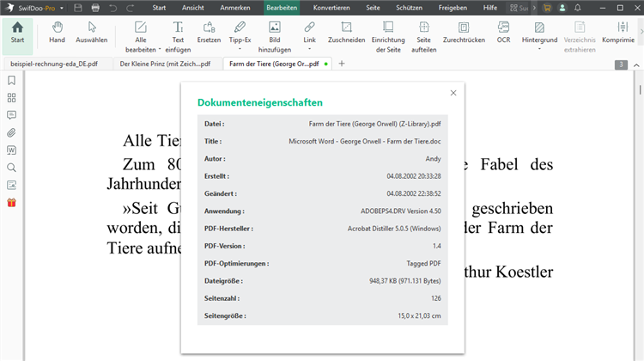
Task: Open the image sidebar panel icon
Action: tap(11, 185)
